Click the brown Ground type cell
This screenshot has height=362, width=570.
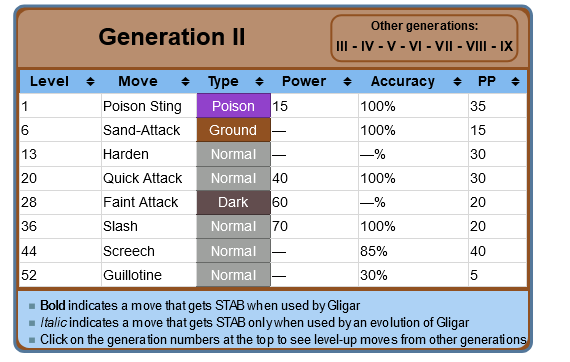pos(233,130)
